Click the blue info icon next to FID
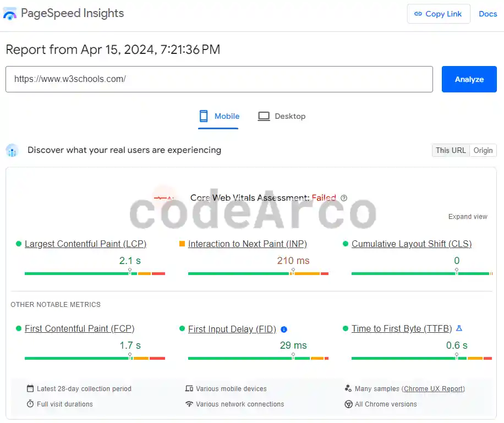 coord(284,329)
